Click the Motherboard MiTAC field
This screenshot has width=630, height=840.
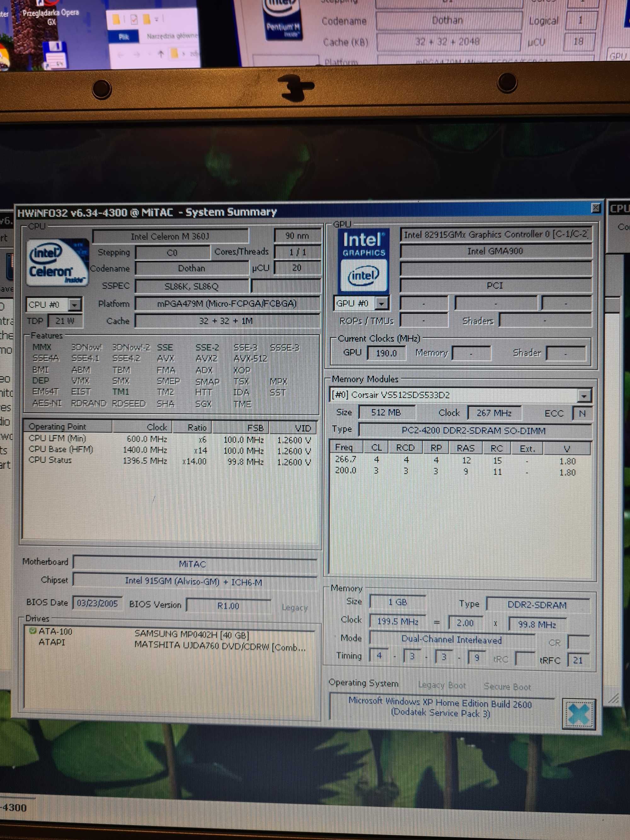[x=194, y=563]
